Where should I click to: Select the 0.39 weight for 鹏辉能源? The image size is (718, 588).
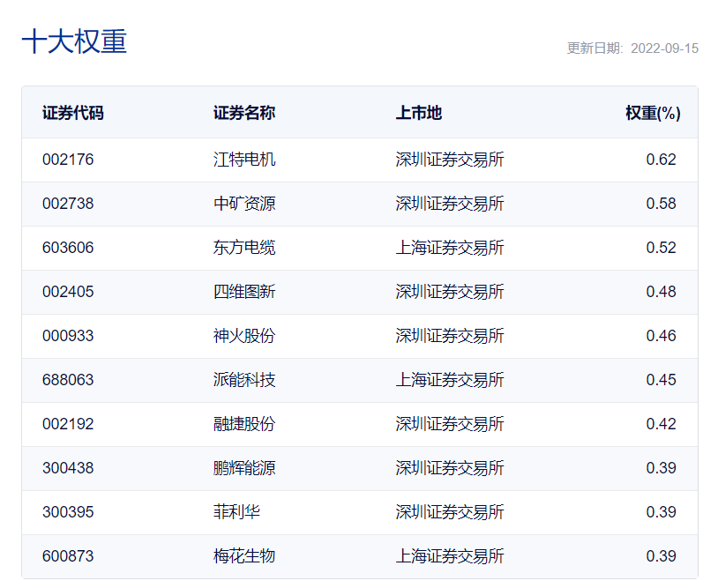(x=662, y=468)
